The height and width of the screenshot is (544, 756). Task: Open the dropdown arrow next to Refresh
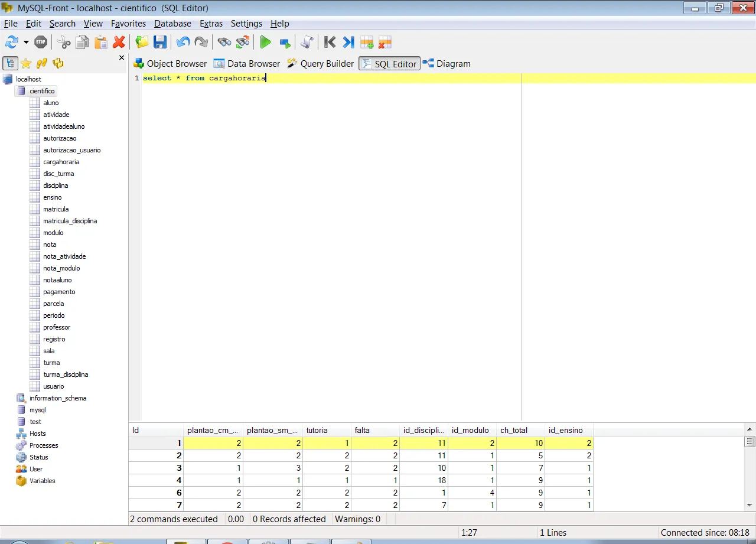tap(26, 42)
